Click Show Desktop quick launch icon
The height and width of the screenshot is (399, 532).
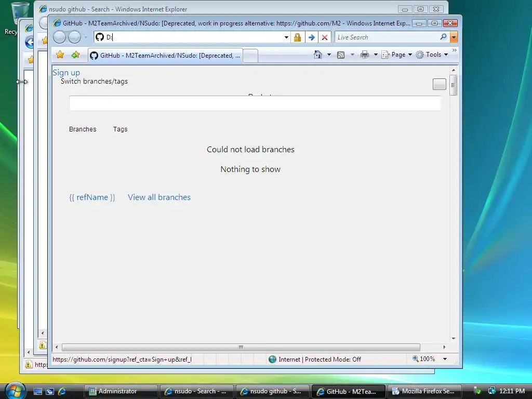tap(37, 391)
